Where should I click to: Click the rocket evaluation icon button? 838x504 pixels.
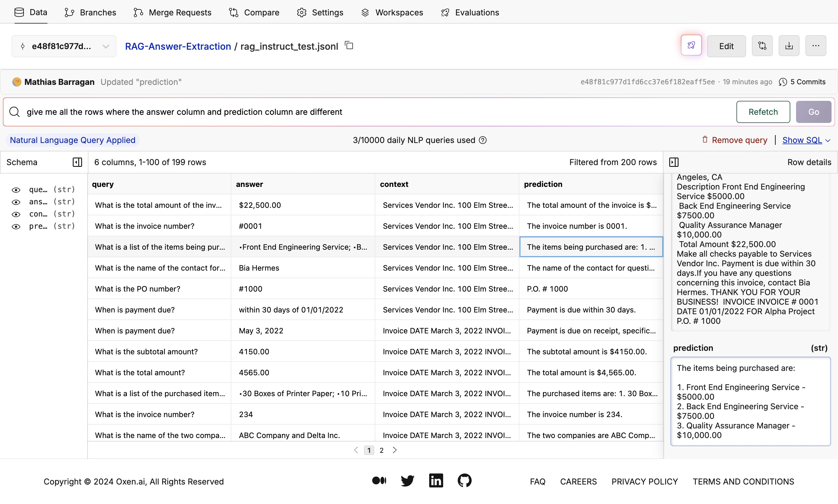[691, 46]
